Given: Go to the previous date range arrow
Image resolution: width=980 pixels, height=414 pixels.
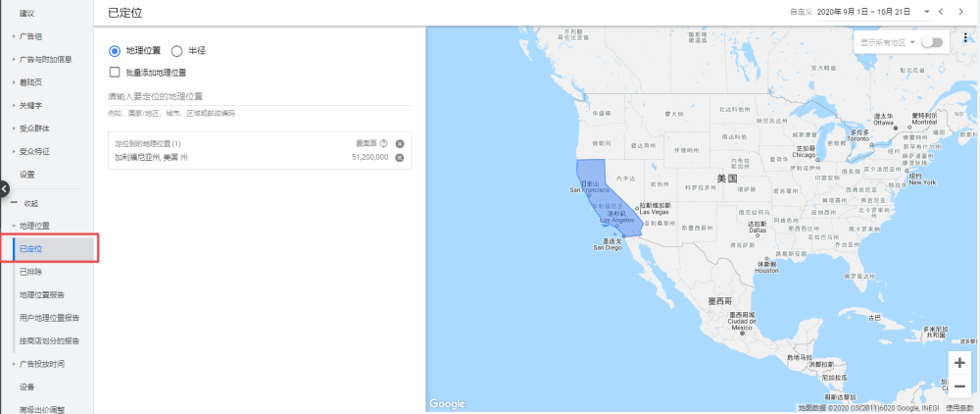Looking at the screenshot, I should click(941, 12).
